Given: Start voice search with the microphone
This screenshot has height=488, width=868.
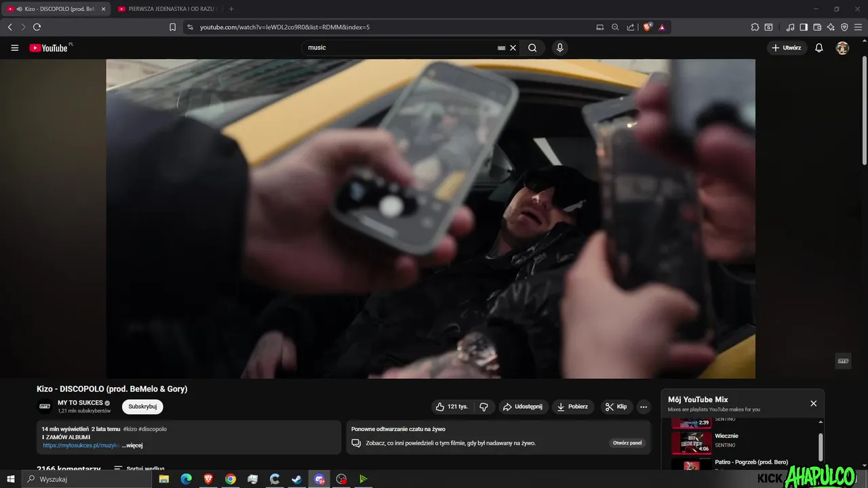Looking at the screenshot, I should 559,47.
